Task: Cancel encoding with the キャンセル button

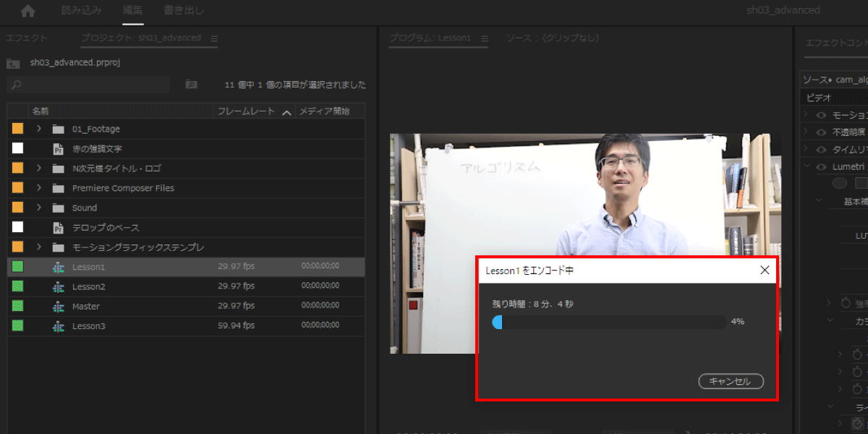Action: tap(731, 381)
